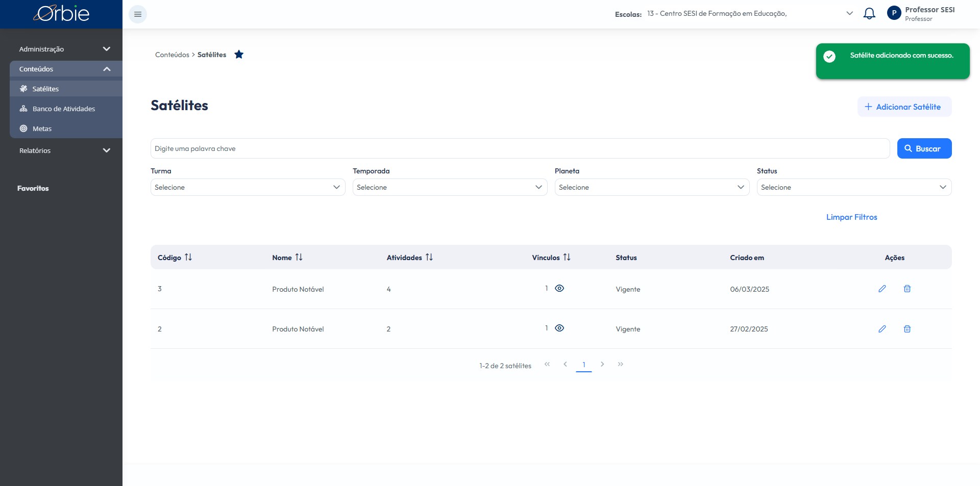Click 'Vigente' status in code 2 row
Image resolution: width=980 pixels, height=486 pixels.
[628, 329]
